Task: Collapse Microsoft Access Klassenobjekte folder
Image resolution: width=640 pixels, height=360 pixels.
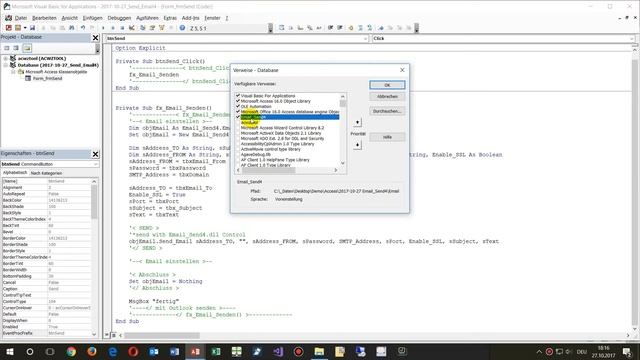Action: pyautogui.click(x=13, y=72)
